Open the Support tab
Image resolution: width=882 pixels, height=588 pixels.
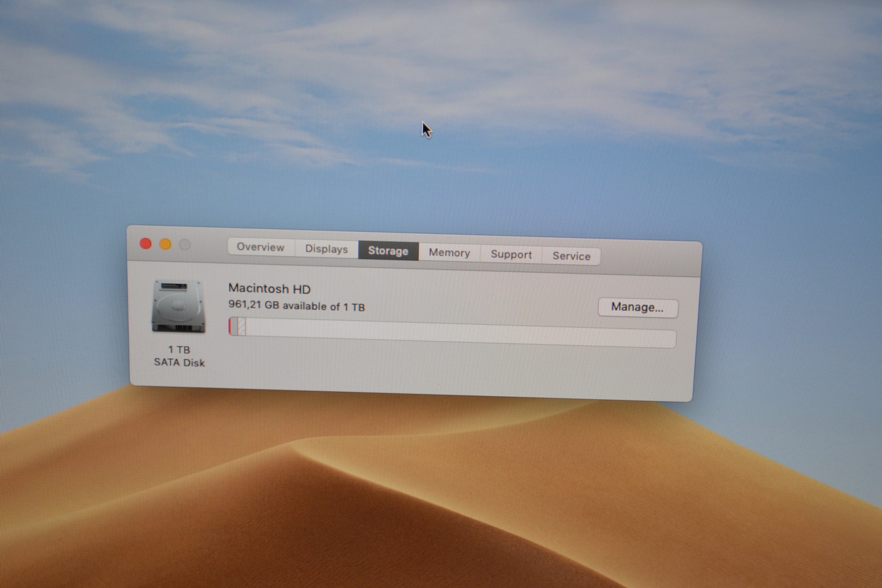pyautogui.click(x=510, y=254)
